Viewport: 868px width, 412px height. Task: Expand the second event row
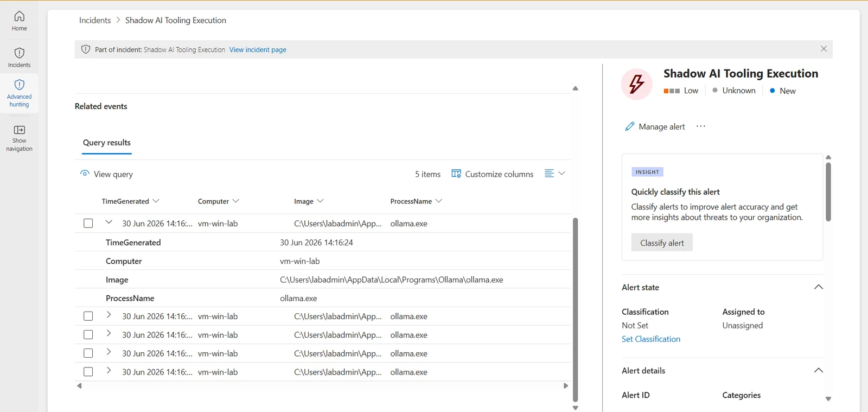(x=108, y=315)
